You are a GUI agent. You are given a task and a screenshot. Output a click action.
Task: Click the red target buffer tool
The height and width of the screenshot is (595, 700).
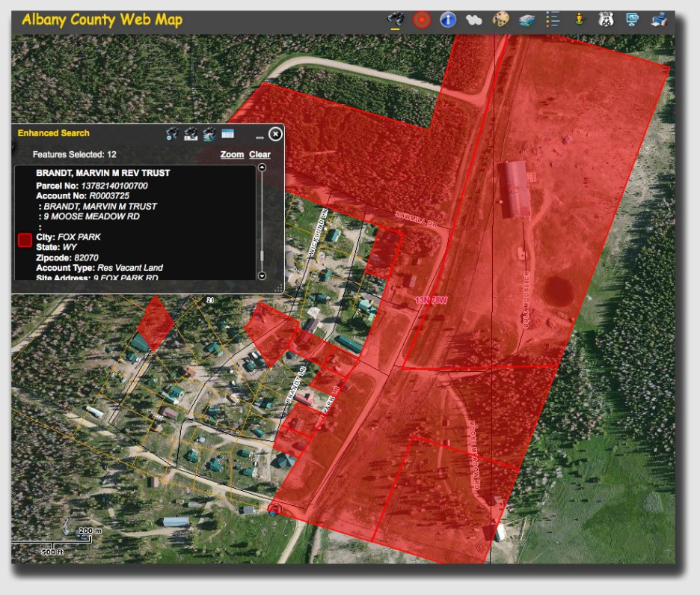click(x=422, y=20)
